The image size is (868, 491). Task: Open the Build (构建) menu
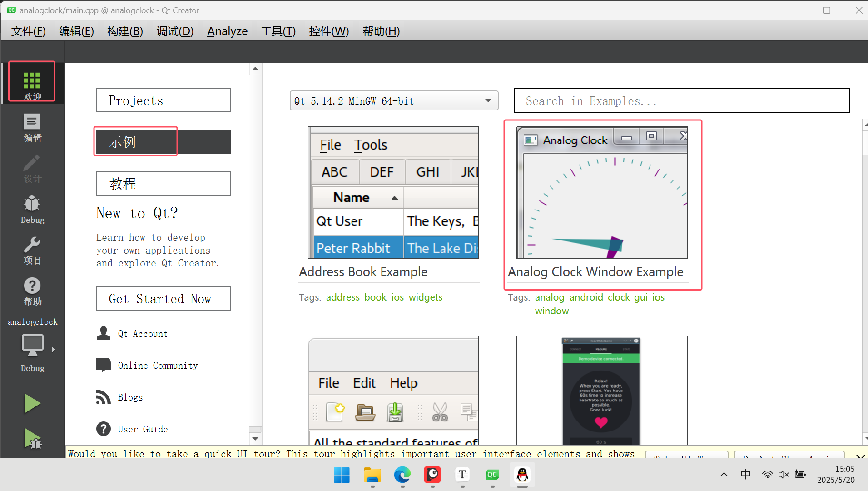click(125, 31)
